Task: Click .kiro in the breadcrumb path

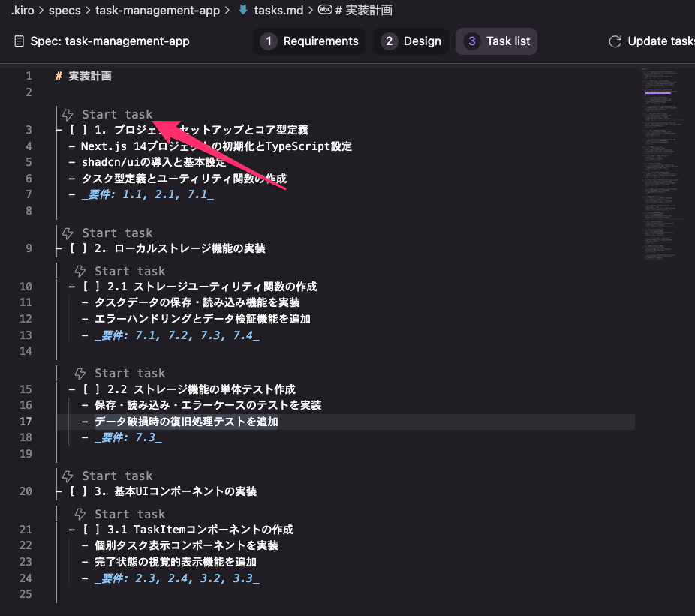Action: 23,10
